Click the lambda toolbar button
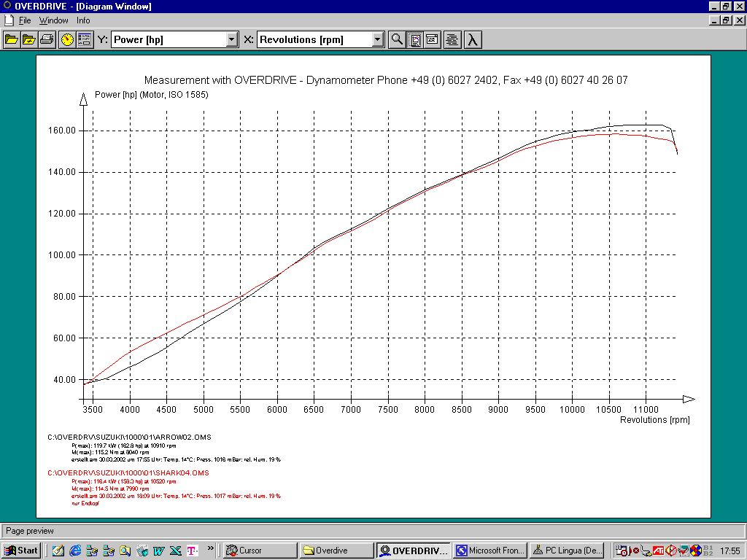Image resolution: width=747 pixels, height=560 pixels. point(473,39)
